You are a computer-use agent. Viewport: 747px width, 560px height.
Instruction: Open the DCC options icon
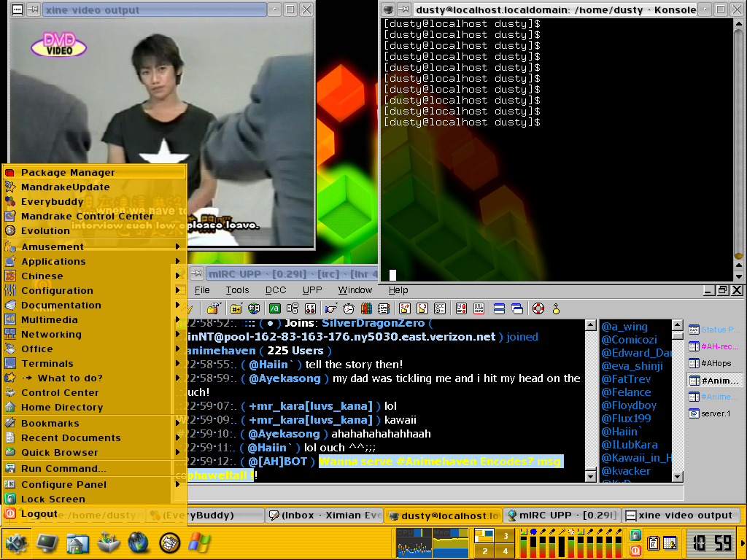click(440, 308)
